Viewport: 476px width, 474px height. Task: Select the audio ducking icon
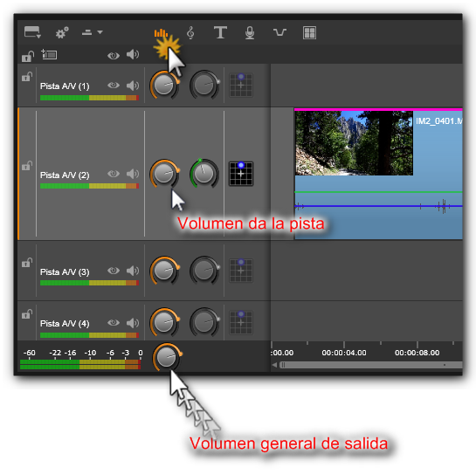(279, 32)
